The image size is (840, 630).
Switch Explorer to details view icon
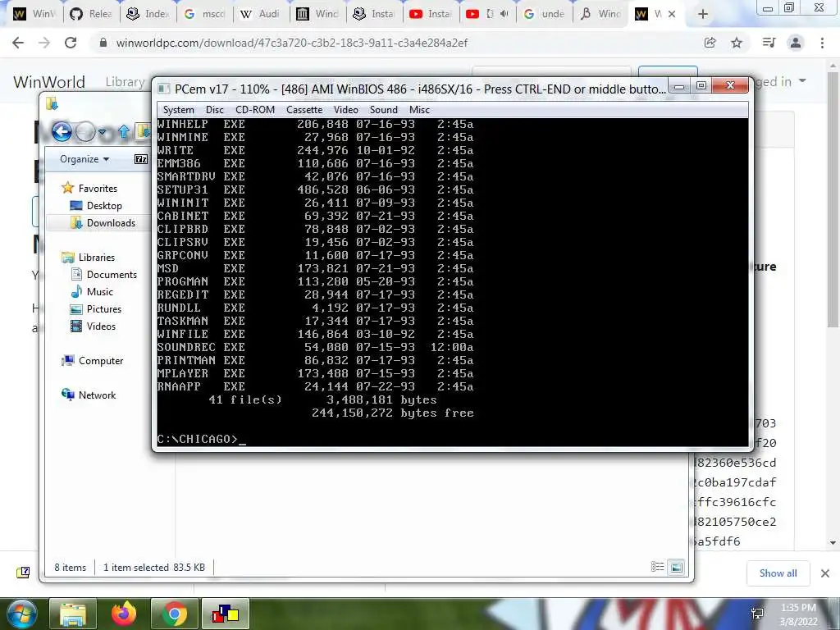coord(657,567)
